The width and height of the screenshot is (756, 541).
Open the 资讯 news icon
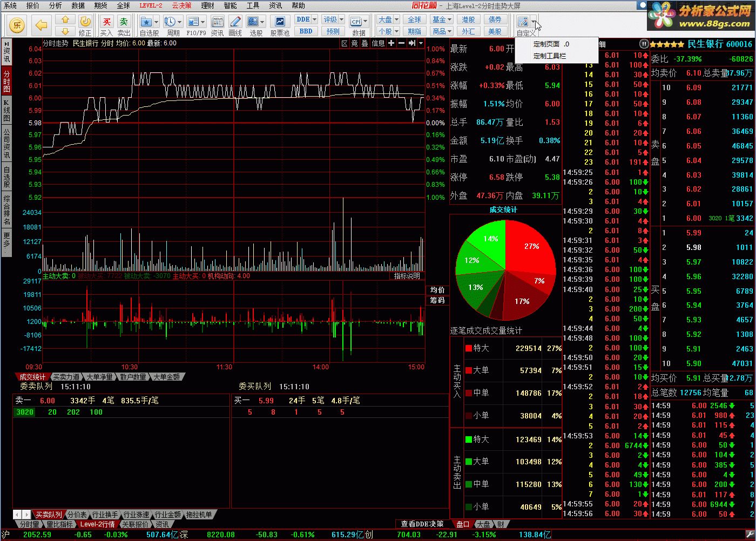[218, 22]
